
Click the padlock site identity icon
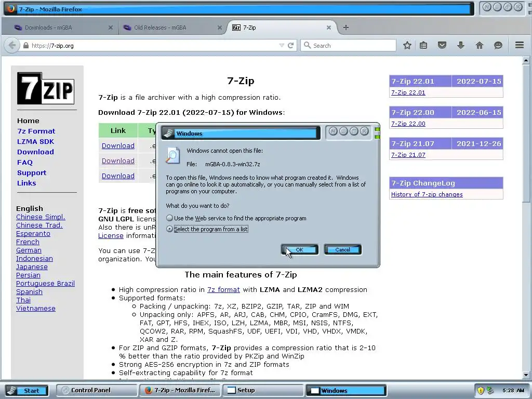pyautogui.click(x=26, y=46)
